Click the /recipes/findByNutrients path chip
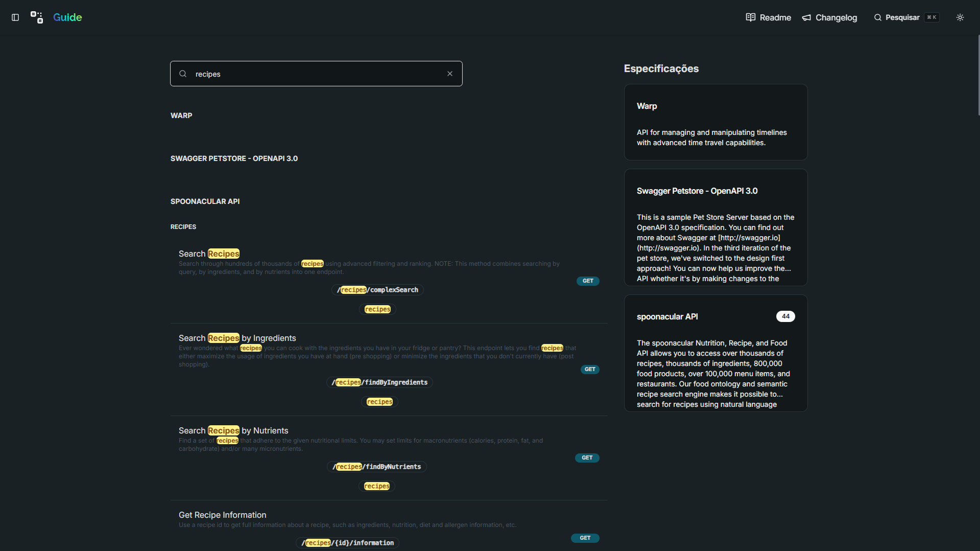The height and width of the screenshot is (551, 980). [377, 467]
